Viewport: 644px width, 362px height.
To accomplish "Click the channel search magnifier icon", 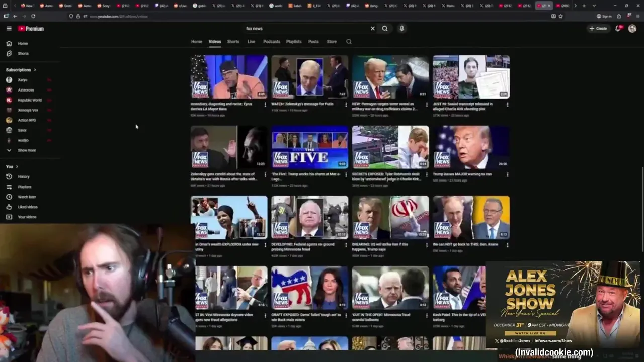I will tap(349, 42).
